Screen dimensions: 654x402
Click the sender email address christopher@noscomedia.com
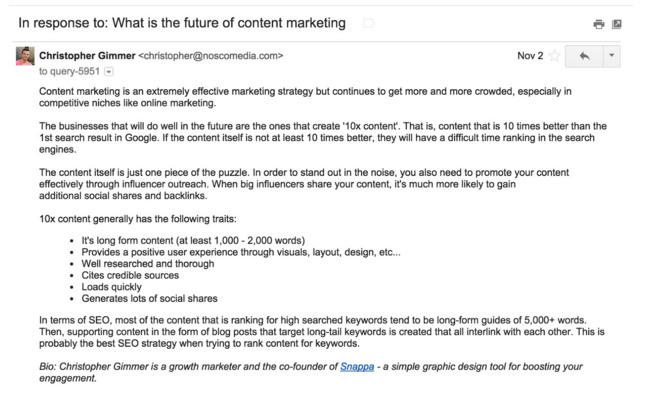click(x=216, y=56)
